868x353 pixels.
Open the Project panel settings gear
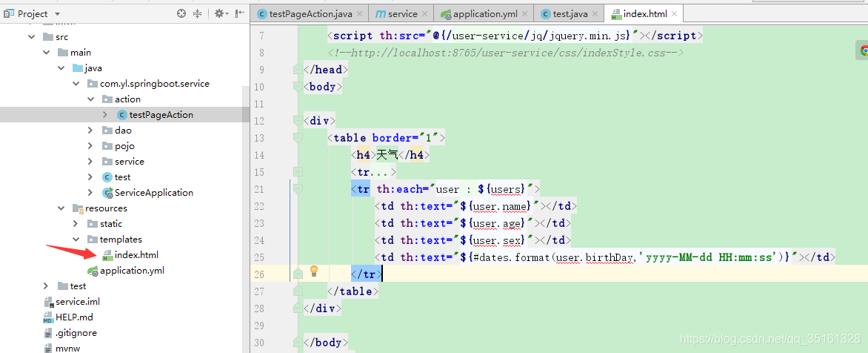pyautogui.click(x=219, y=13)
